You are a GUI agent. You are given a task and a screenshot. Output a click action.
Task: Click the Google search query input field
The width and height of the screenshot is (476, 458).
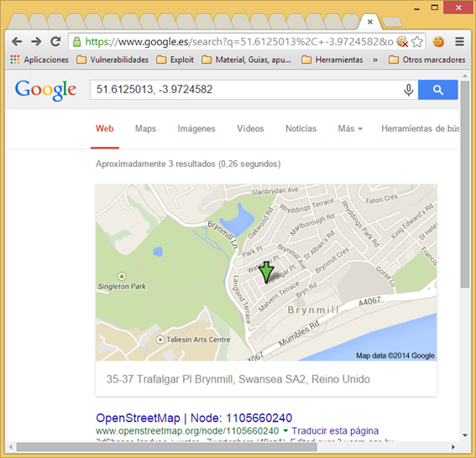click(246, 90)
